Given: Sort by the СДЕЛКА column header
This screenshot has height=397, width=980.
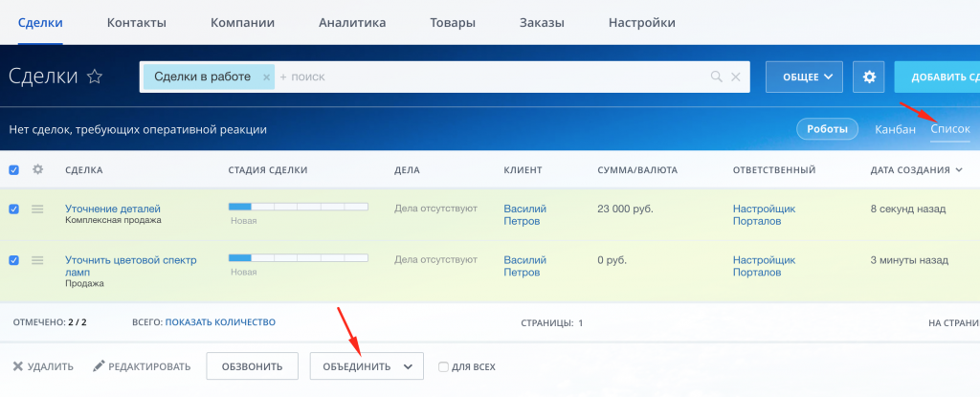Looking at the screenshot, I should tap(84, 170).
